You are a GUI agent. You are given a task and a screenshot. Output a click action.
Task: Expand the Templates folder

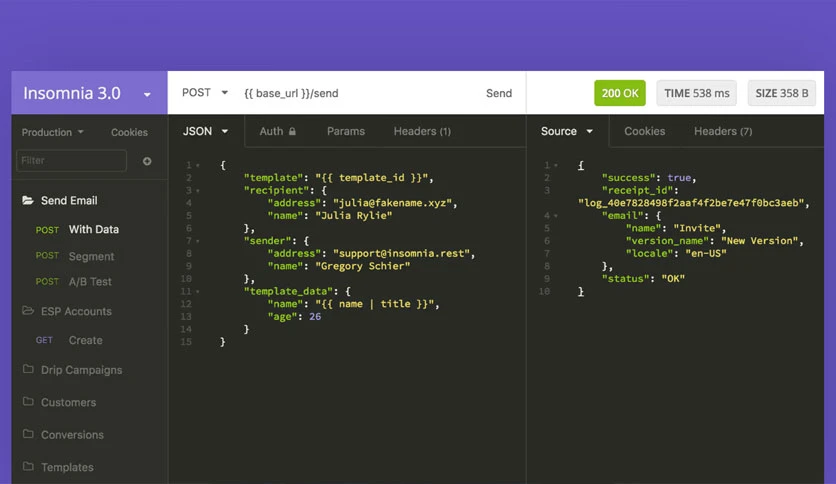click(x=67, y=467)
